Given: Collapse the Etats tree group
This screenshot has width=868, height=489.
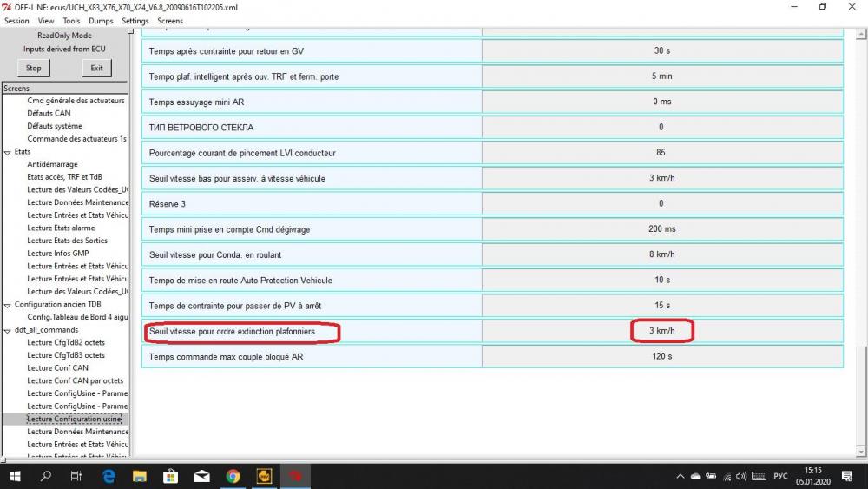Looking at the screenshot, I should 7,152.
